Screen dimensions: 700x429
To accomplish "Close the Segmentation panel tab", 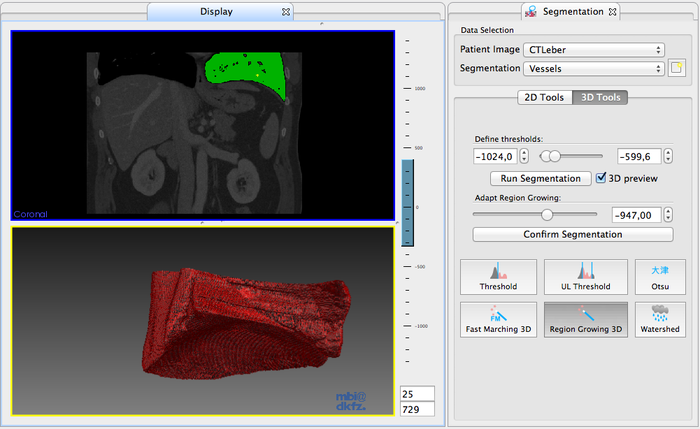I will [613, 12].
